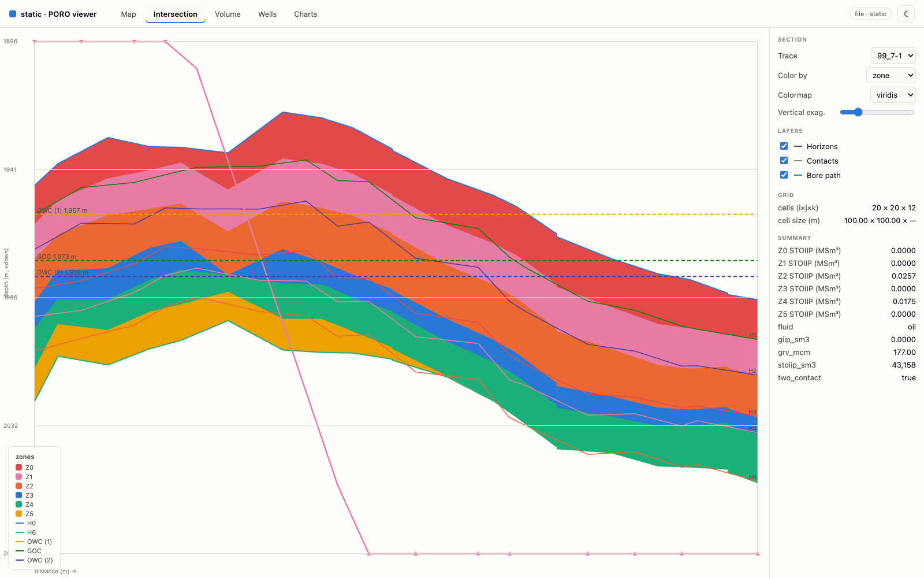Click the GOC 1,973 m label
The width and height of the screenshot is (924, 578).
(57, 257)
